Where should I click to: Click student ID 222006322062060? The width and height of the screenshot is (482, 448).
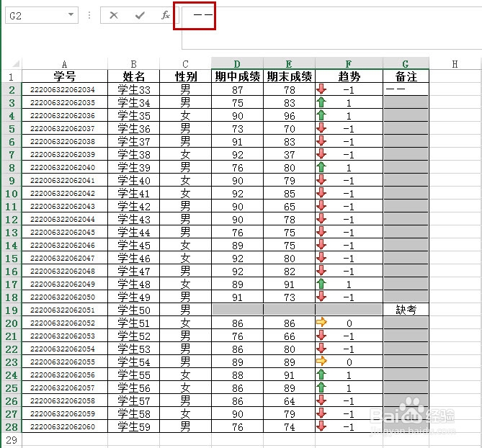click(x=63, y=427)
